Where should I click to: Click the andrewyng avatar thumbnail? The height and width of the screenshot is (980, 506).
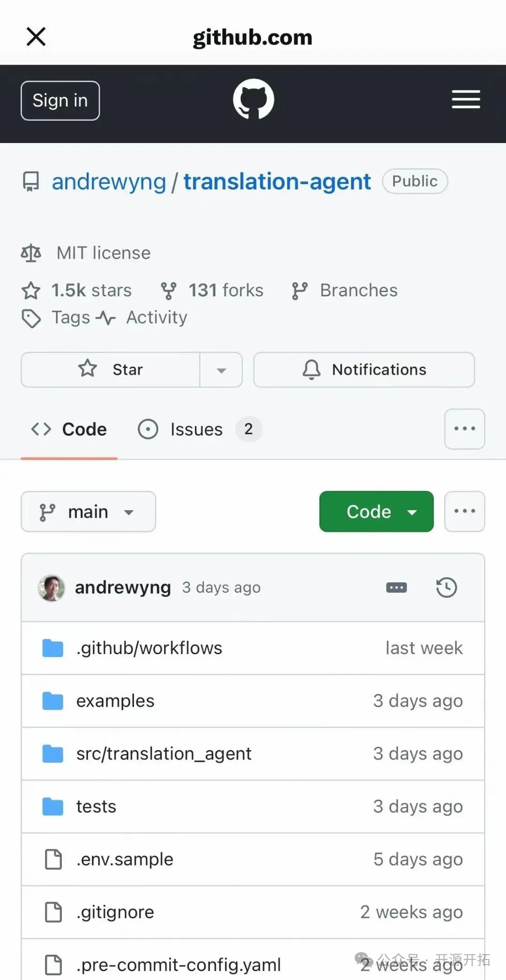[x=52, y=588]
